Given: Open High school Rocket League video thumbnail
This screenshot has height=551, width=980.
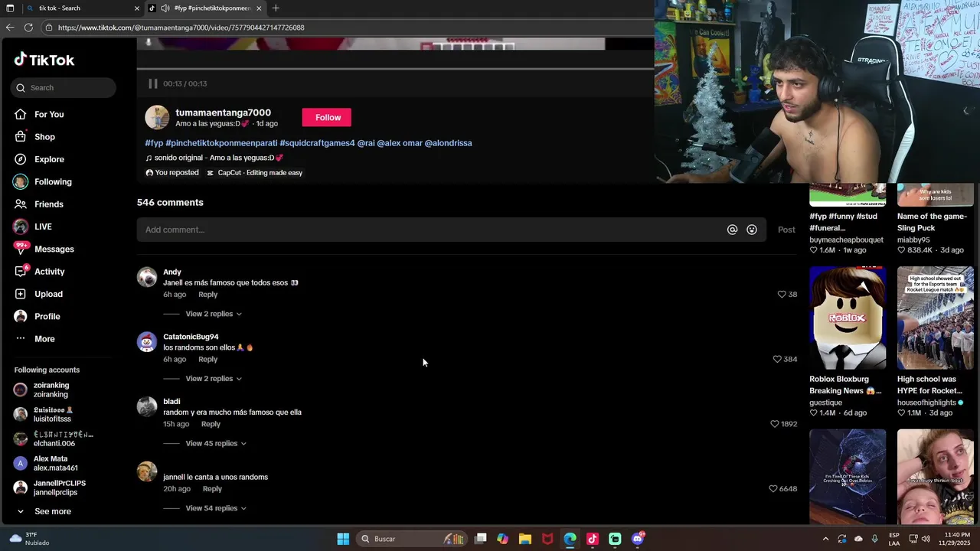Looking at the screenshot, I should (x=935, y=318).
